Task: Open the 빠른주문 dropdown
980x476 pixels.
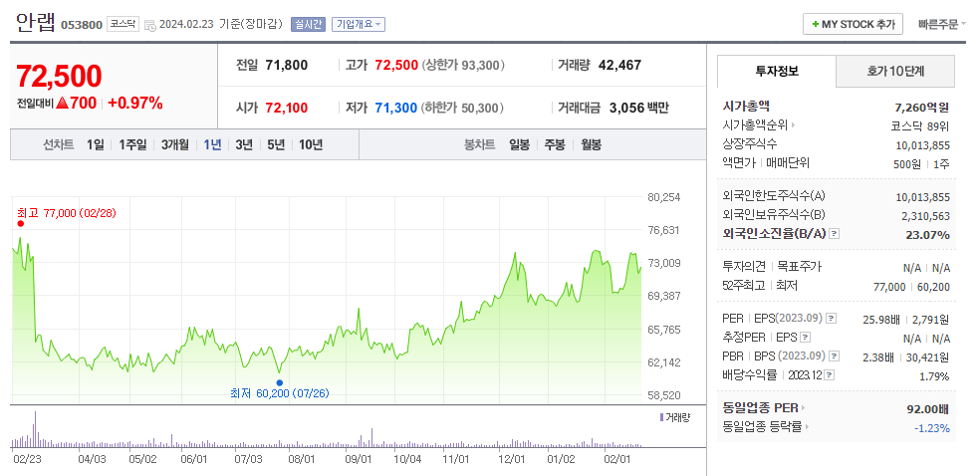Action: click(941, 24)
